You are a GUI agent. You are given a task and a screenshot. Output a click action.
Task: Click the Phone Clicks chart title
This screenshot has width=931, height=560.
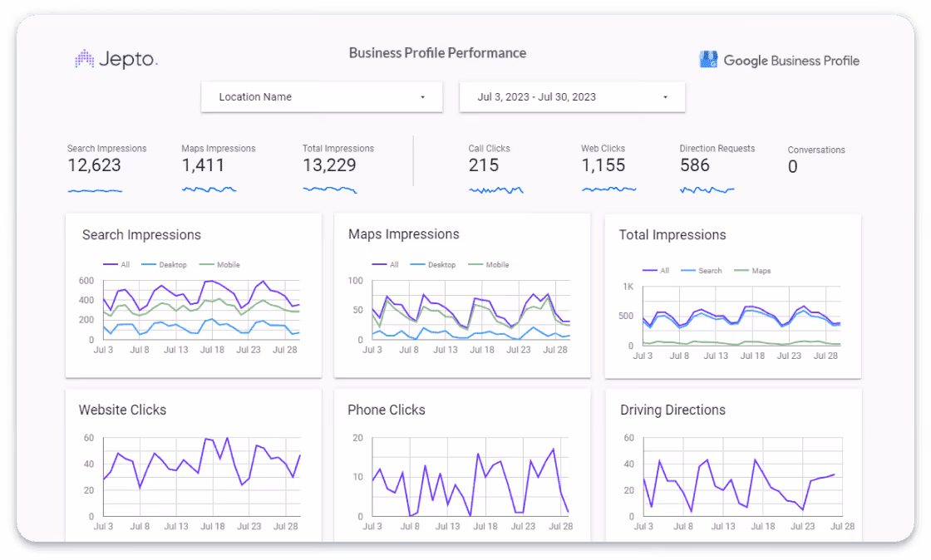387,410
